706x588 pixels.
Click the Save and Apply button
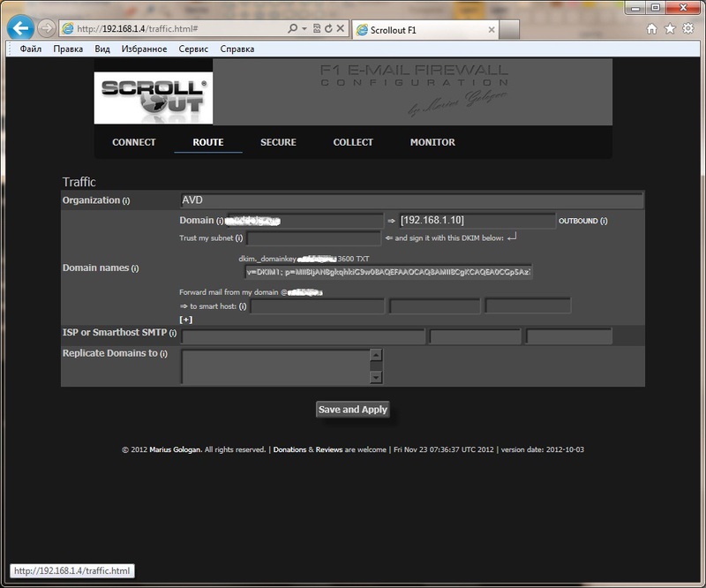(352, 409)
